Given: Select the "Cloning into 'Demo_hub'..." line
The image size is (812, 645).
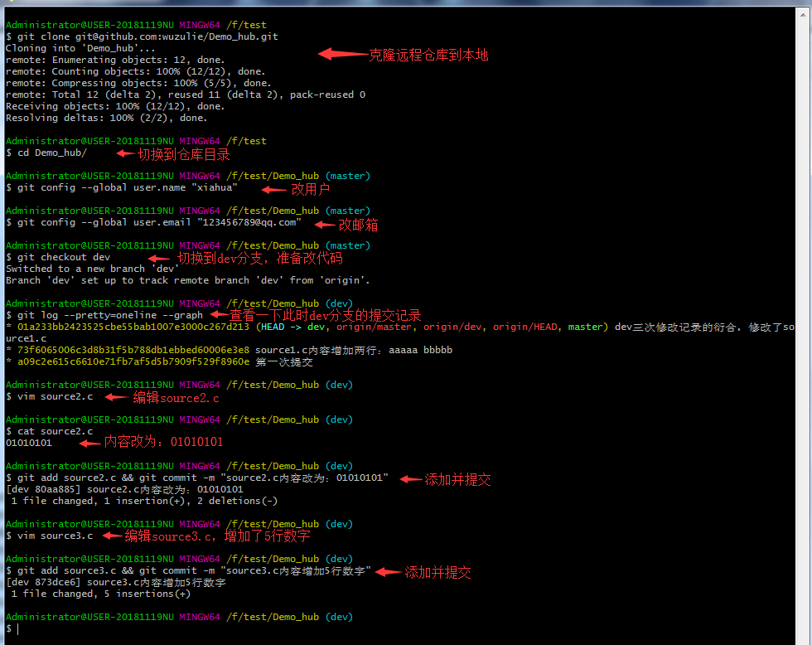Looking at the screenshot, I should tap(80, 48).
